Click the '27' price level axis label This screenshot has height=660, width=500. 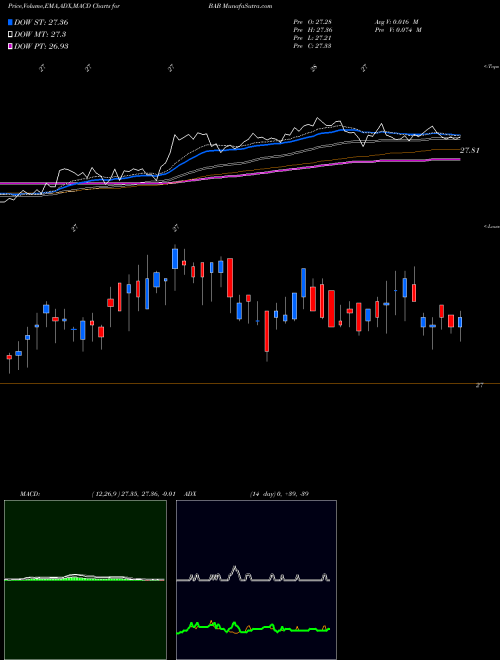pos(479,385)
